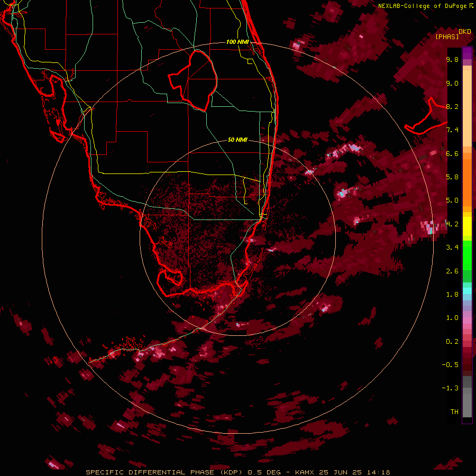Click the 5.0 scale value

pos(452,200)
